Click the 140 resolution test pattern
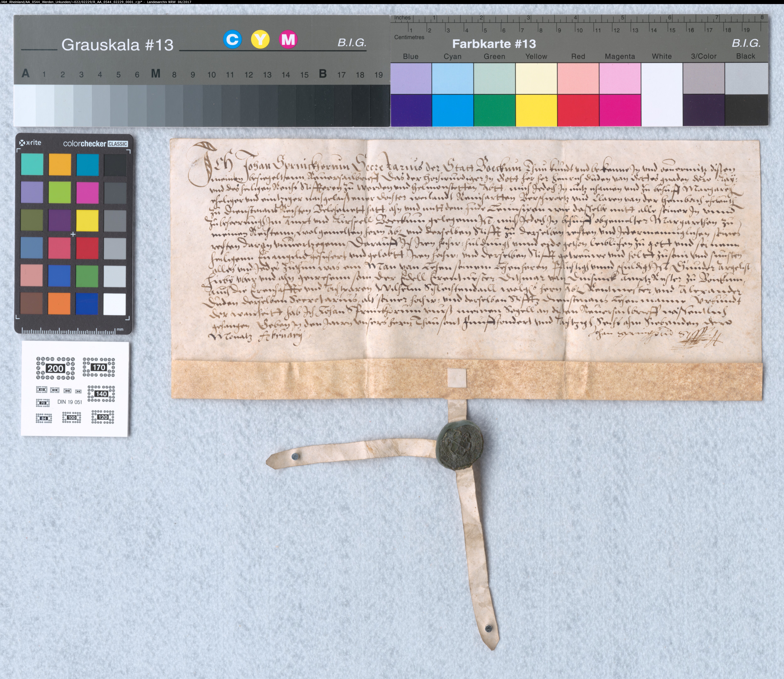 click(x=101, y=394)
